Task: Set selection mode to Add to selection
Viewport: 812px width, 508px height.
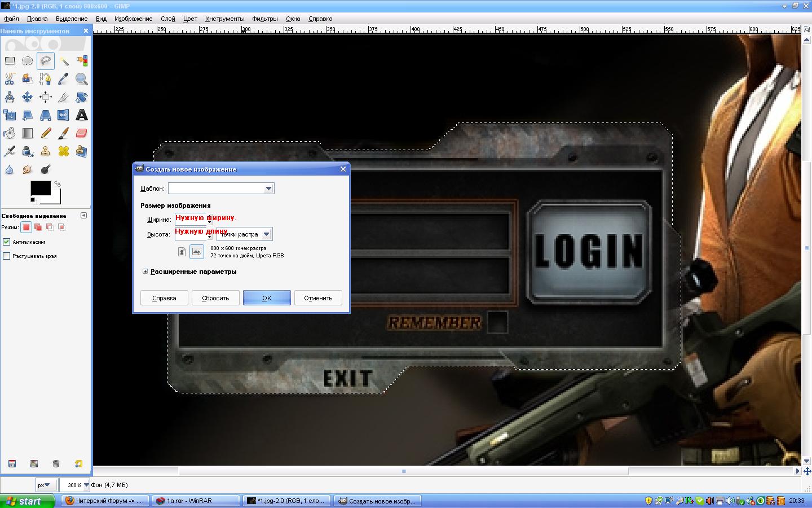Action: (x=38, y=227)
